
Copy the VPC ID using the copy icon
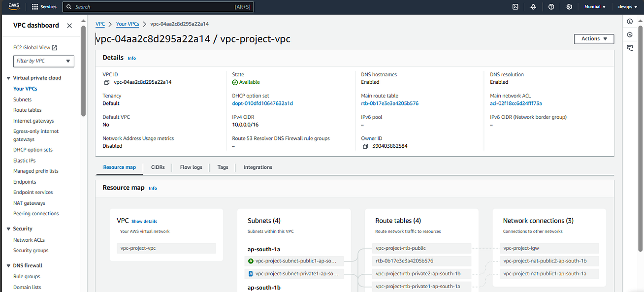tap(106, 82)
